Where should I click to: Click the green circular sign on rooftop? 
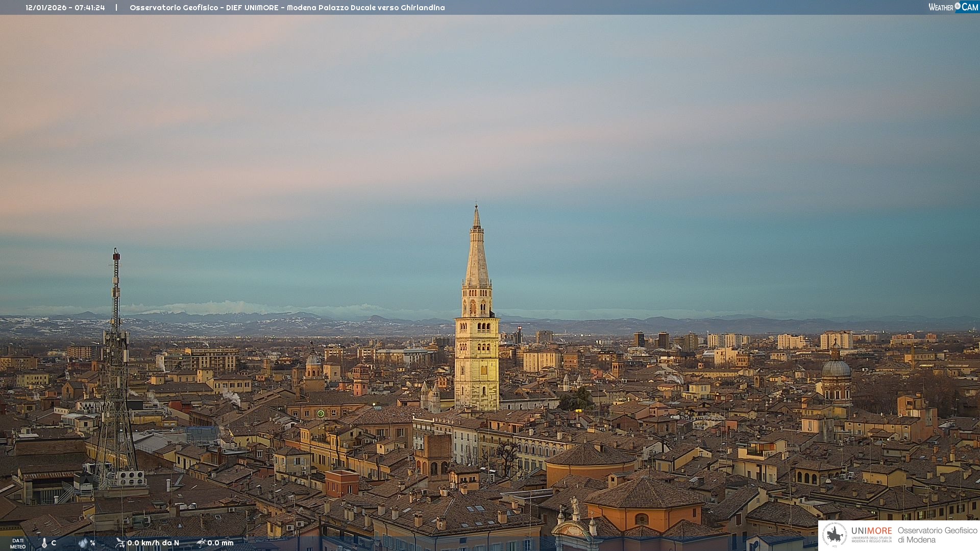pos(321,413)
